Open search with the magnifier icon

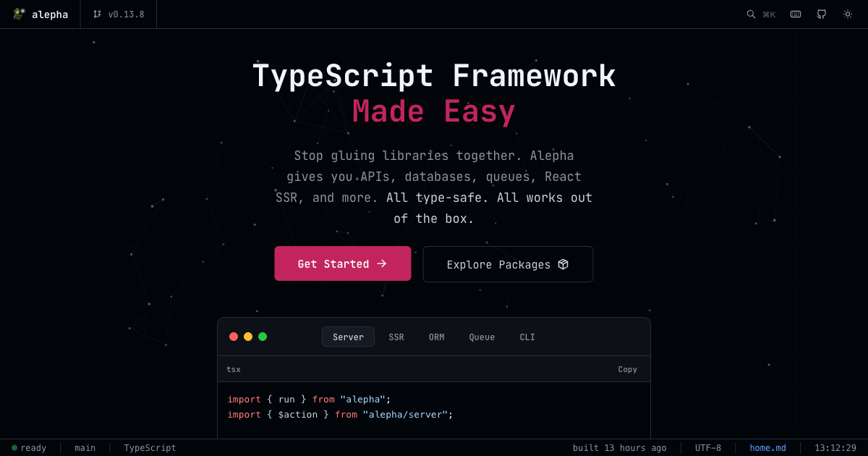pos(751,14)
